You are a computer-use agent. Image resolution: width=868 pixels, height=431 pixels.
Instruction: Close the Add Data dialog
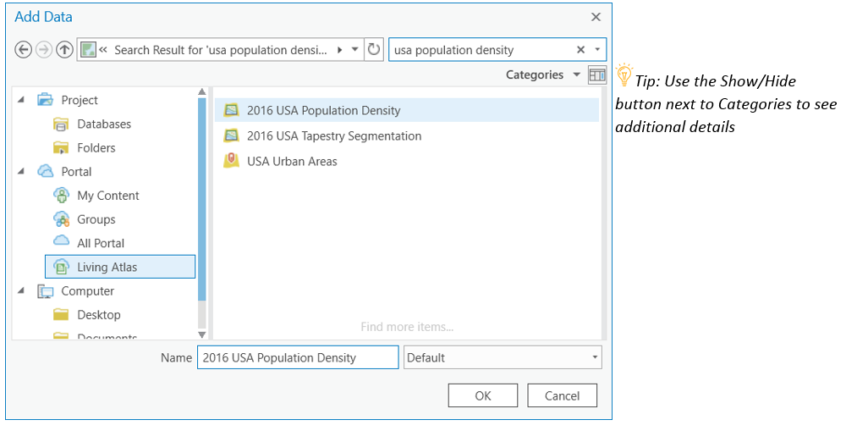596,17
